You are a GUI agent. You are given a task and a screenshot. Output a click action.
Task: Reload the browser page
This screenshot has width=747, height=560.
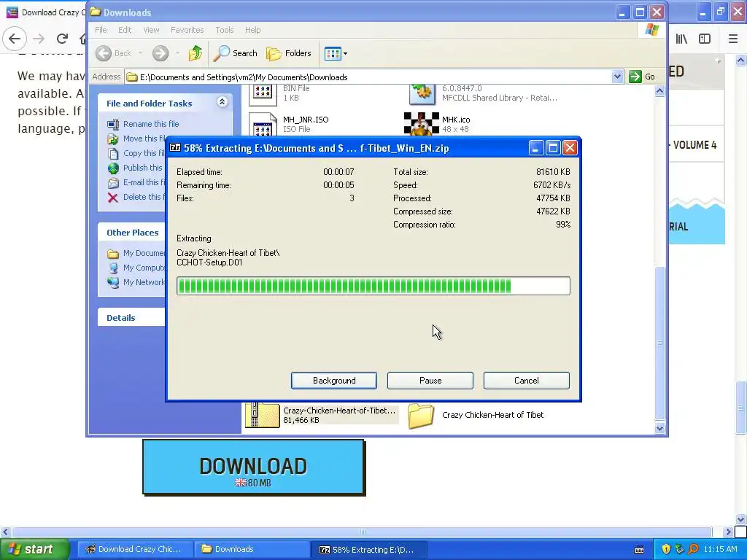pyautogui.click(x=62, y=39)
